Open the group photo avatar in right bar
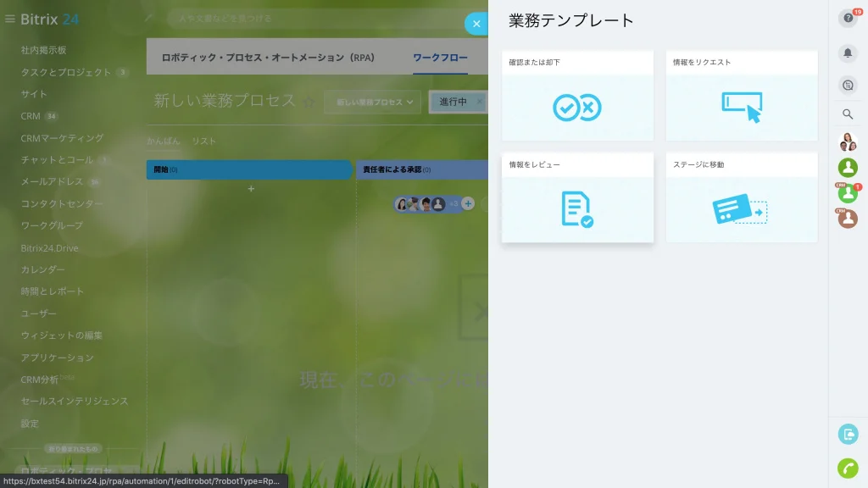Viewport: 868px width, 488px height. point(848,142)
